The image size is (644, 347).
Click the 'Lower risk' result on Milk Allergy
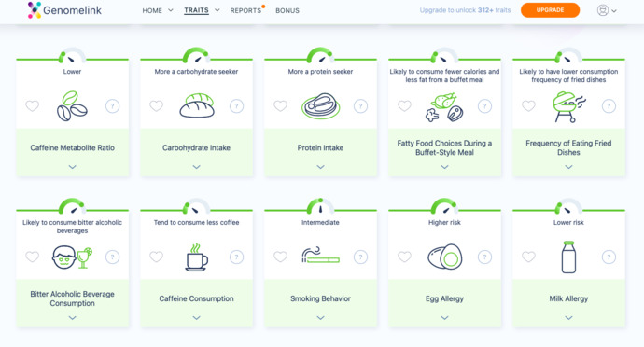(x=568, y=222)
